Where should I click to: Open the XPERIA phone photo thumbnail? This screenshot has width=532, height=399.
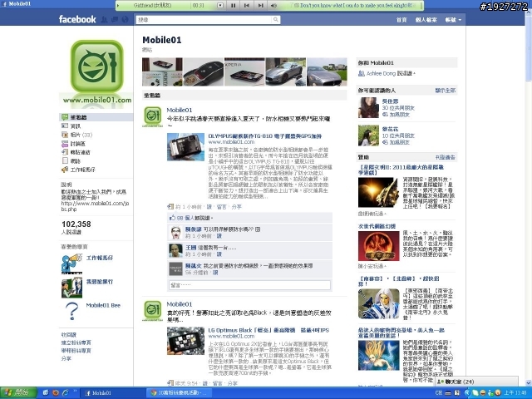coord(244,71)
